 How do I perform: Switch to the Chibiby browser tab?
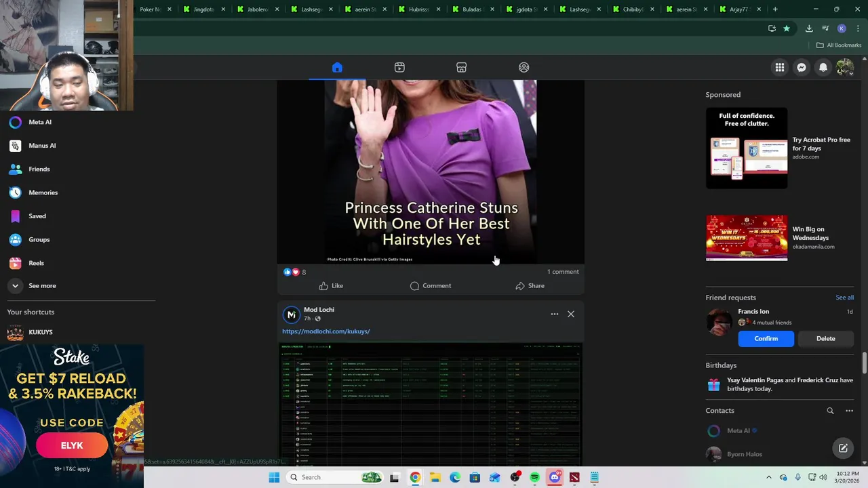point(632,9)
